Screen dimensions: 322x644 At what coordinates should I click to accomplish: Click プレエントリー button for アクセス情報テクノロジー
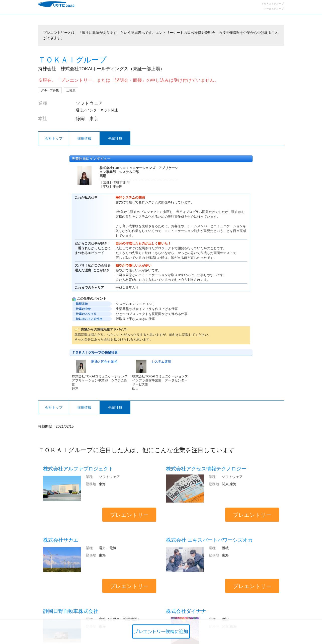click(x=252, y=515)
